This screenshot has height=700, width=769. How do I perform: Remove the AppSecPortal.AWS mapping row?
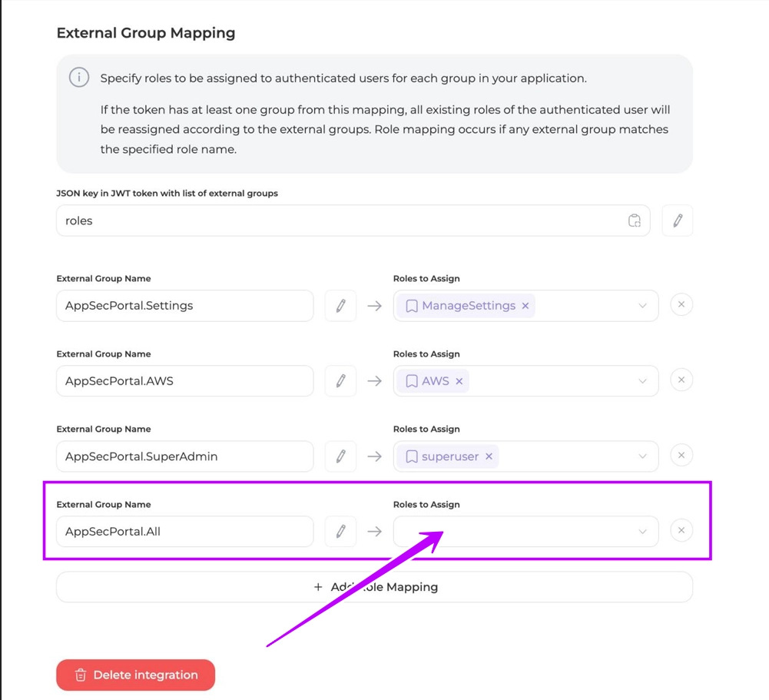tap(681, 380)
